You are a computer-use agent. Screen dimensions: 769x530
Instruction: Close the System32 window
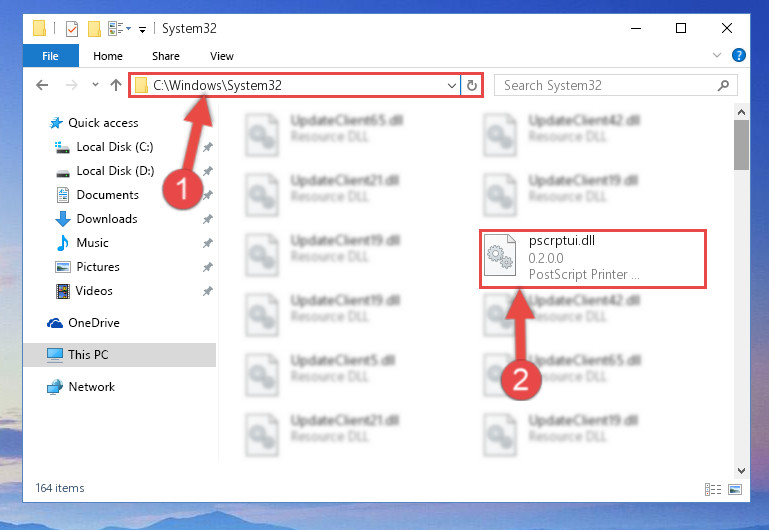(727, 28)
